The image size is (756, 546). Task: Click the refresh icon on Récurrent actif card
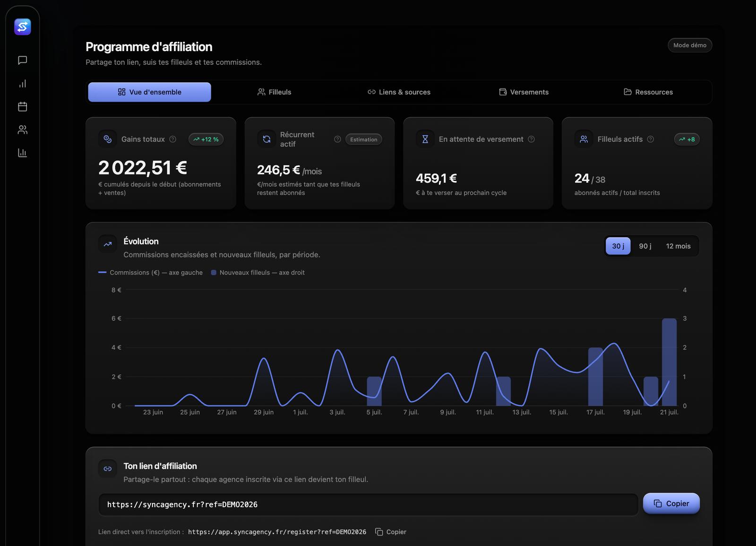[266, 139]
